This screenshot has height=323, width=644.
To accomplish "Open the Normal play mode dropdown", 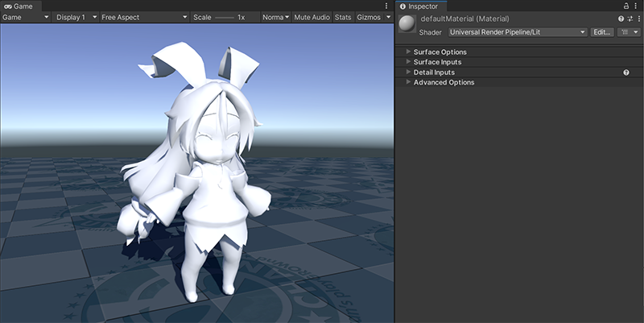I will [x=275, y=17].
